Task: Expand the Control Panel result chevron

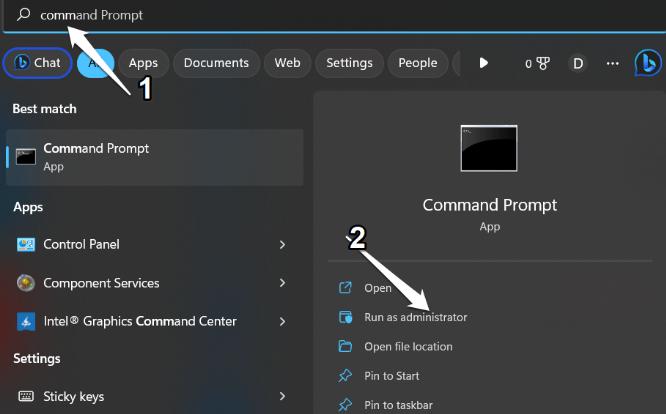Action: click(283, 245)
